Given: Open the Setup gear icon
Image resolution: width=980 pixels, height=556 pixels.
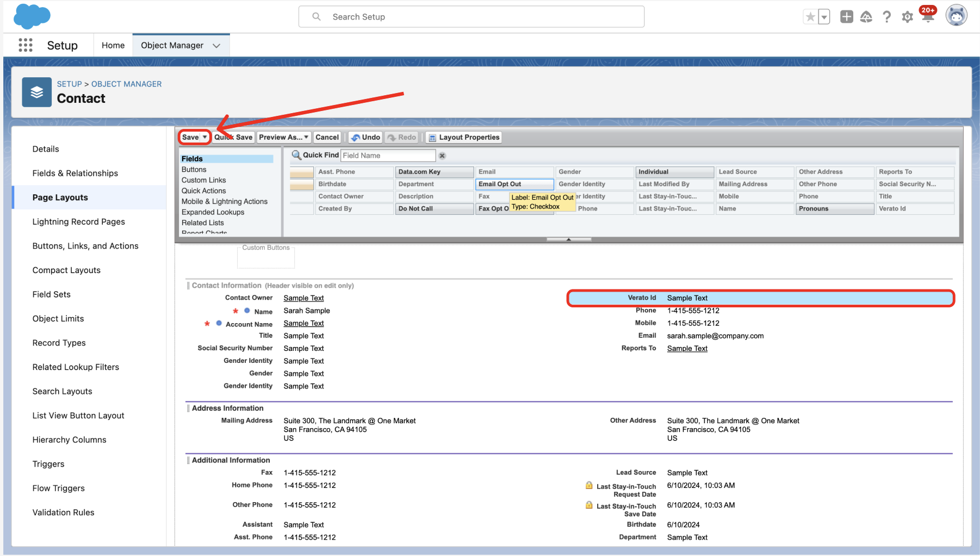Looking at the screenshot, I should (x=907, y=17).
